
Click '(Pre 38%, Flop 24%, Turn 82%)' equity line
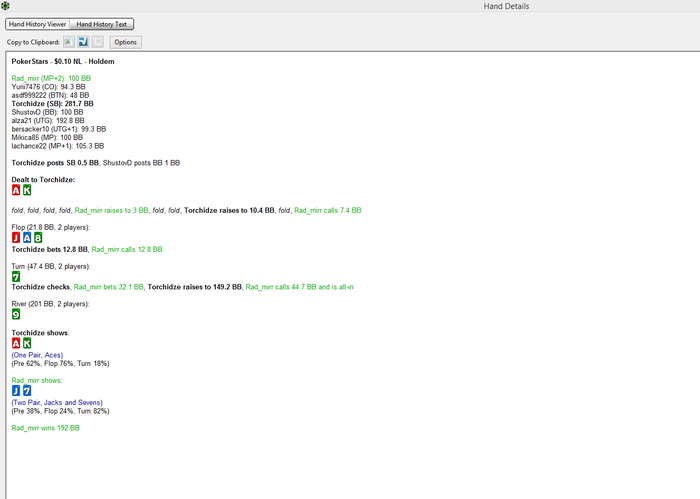click(60, 411)
